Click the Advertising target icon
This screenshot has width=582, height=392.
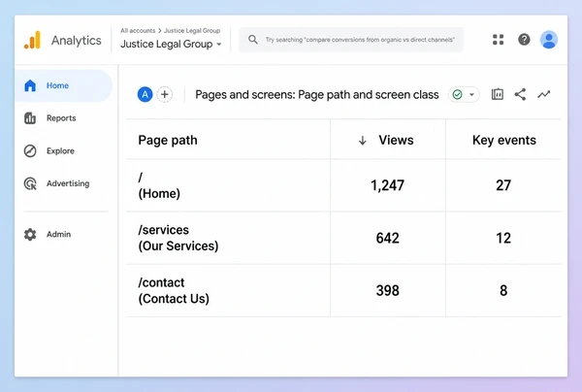[30, 183]
